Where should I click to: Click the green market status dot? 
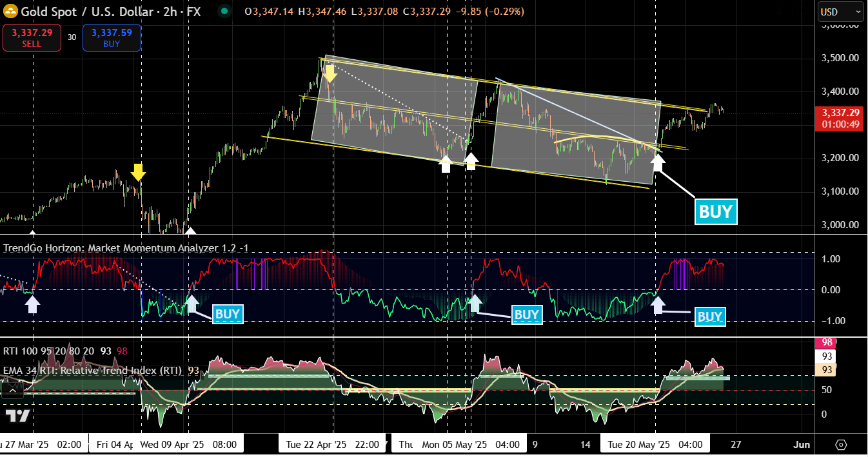tap(224, 11)
